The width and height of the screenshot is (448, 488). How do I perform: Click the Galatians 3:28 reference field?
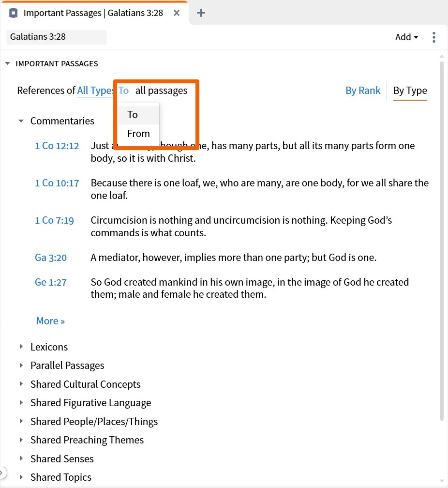point(56,37)
